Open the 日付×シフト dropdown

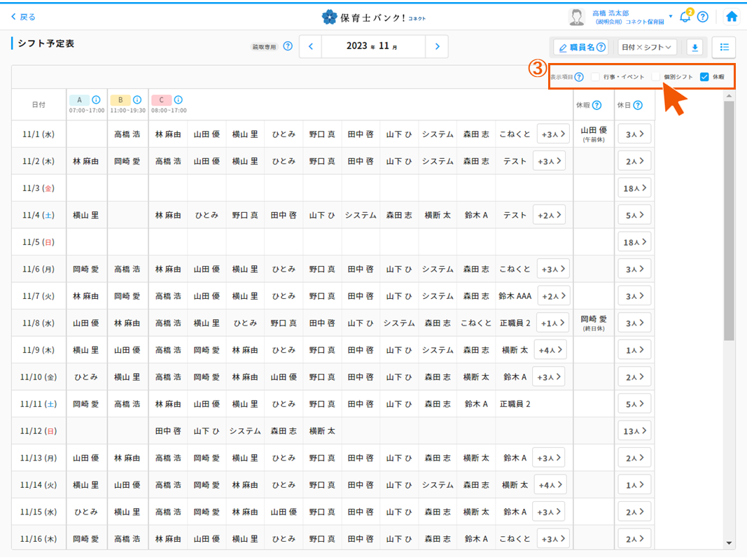click(x=646, y=48)
